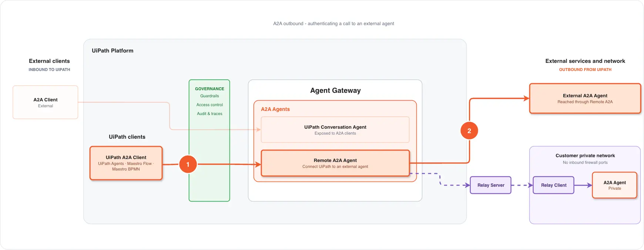Click the diagram title about A2A outbound

click(333, 24)
